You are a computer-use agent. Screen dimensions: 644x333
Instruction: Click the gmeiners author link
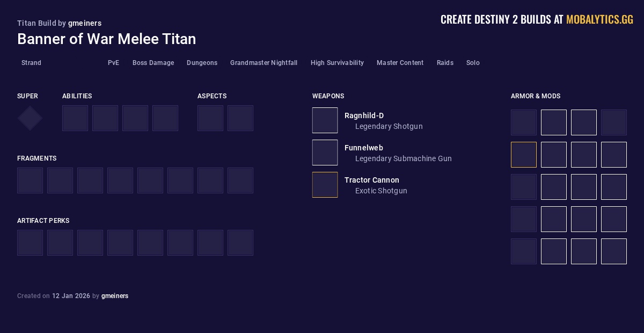coord(85,23)
